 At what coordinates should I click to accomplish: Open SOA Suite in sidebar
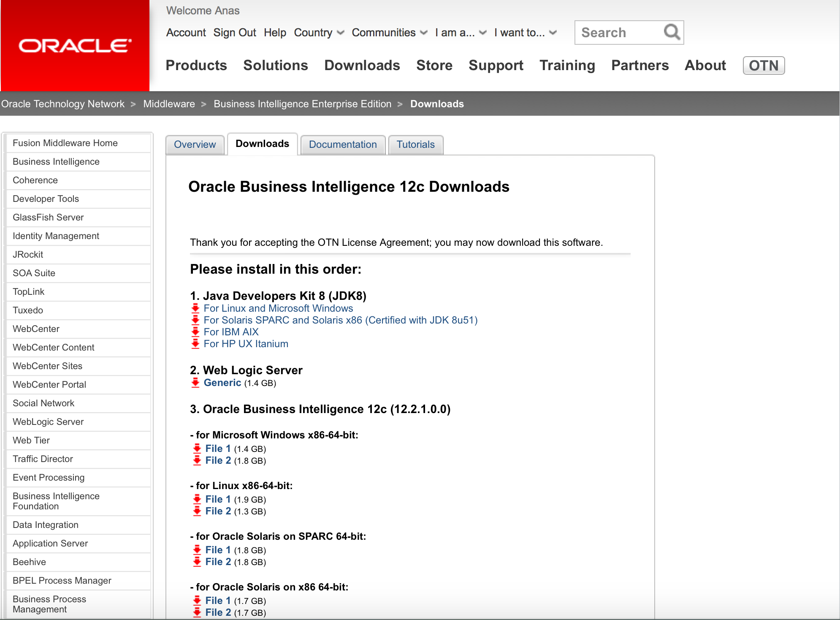click(79, 273)
